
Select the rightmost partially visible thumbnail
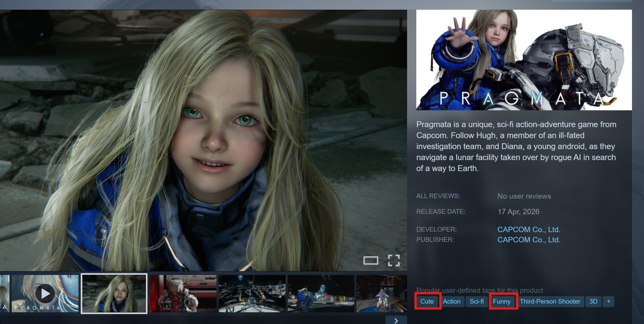click(x=382, y=294)
